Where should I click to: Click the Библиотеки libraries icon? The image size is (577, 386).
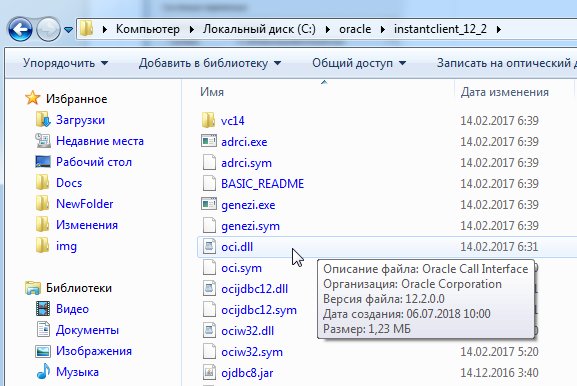(x=33, y=288)
